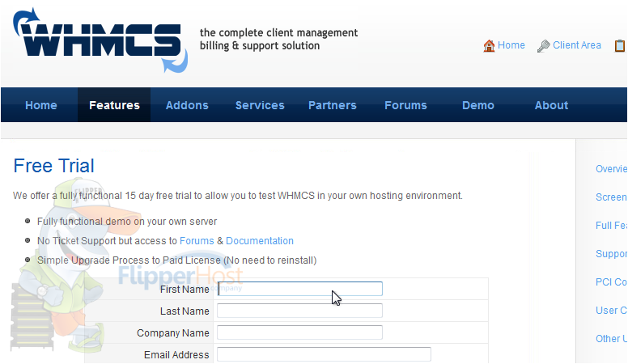Open the PCI Compliance sidebar link
The image size is (628, 364).
pos(612,282)
